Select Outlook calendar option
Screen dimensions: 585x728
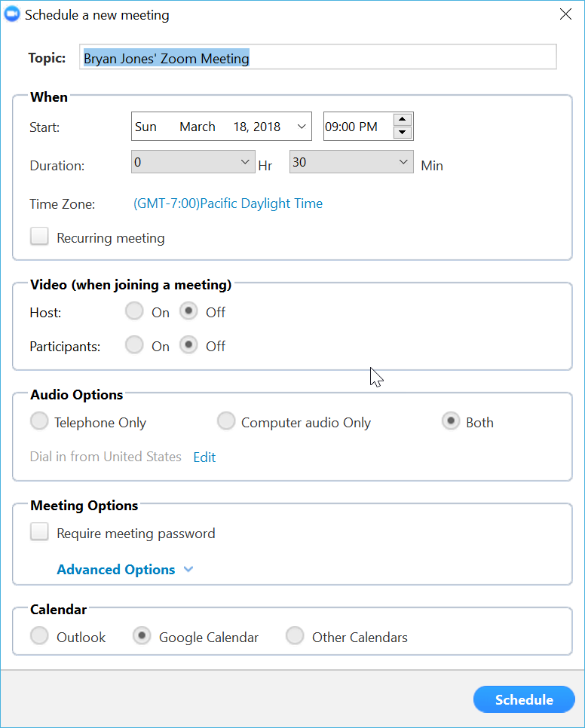39,637
